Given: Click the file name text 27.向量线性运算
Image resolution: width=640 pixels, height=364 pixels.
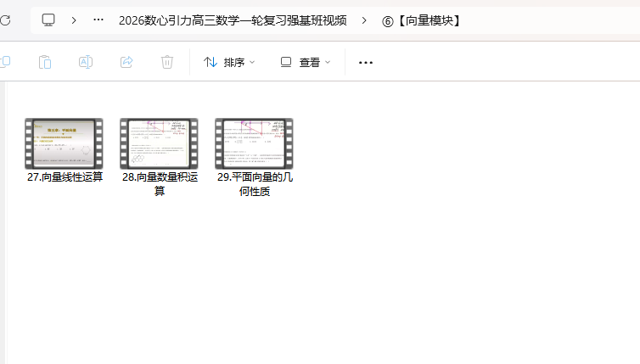Looking at the screenshot, I should click(65, 177).
